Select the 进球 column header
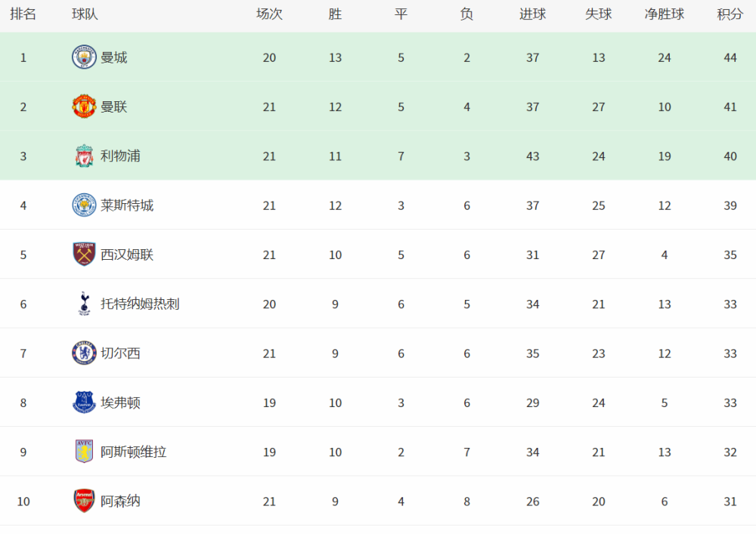Viewport: 756px width, 534px height. 533,14
